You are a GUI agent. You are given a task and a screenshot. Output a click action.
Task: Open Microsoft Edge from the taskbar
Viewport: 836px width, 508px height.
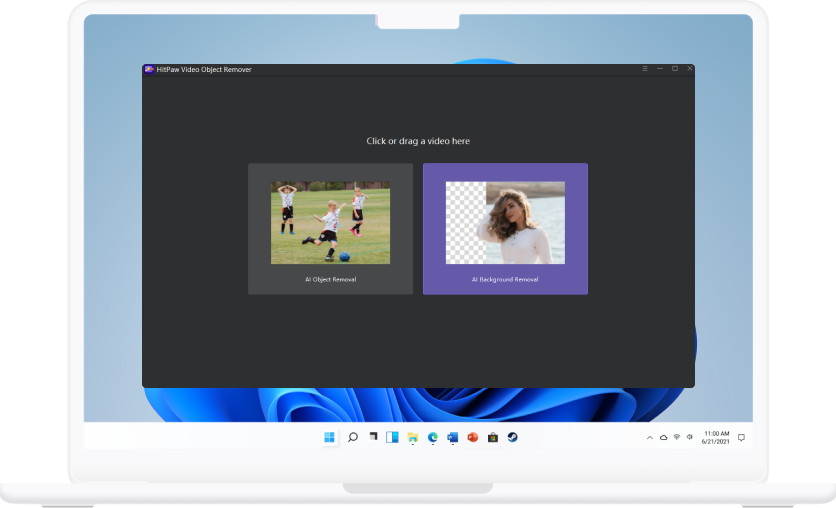point(433,437)
